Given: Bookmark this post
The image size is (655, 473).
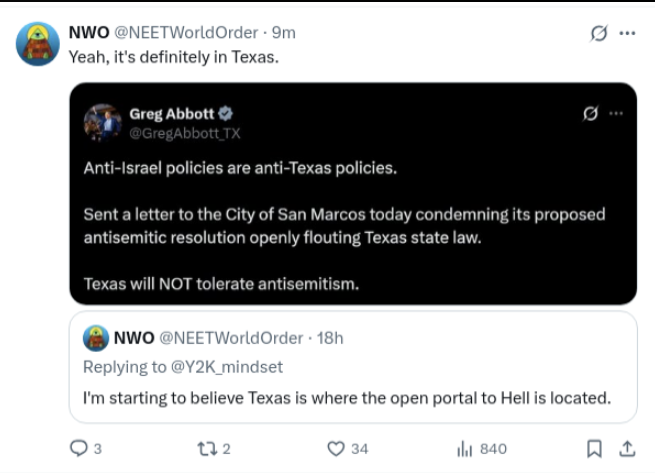Looking at the screenshot, I should click(x=593, y=449).
